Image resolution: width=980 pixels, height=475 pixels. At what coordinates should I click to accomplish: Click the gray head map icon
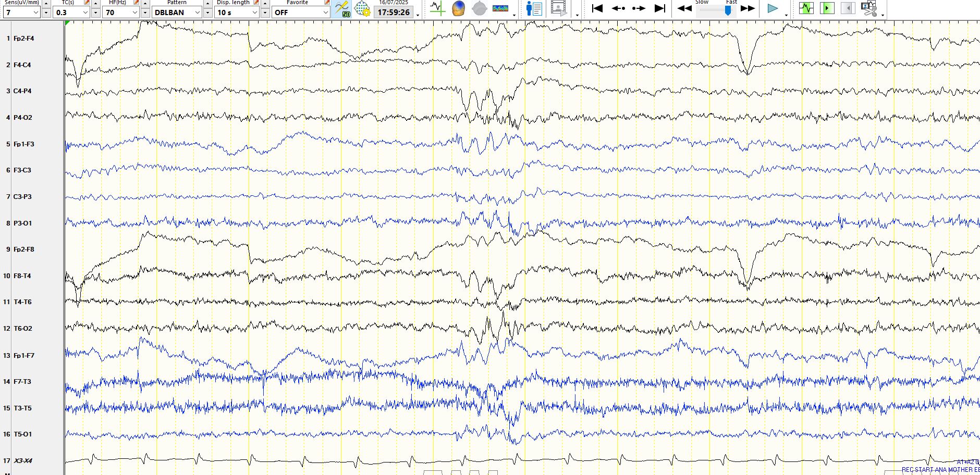(479, 8)
